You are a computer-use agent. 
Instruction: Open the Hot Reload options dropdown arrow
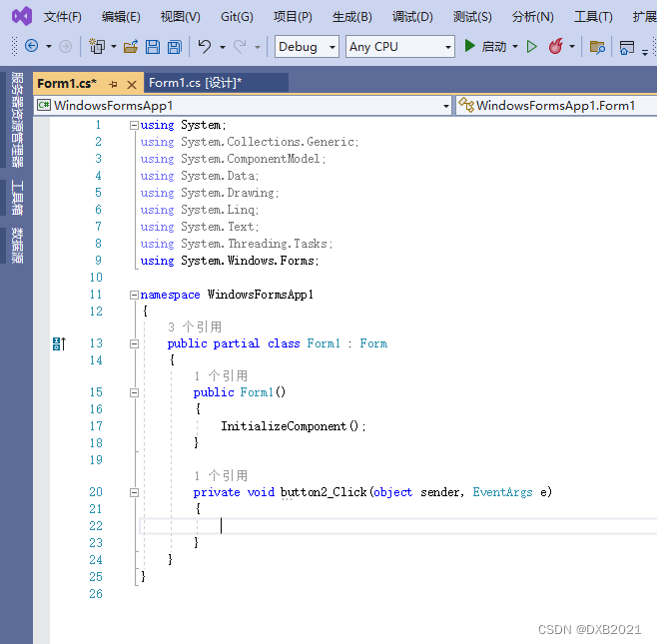tap(571, 47)
